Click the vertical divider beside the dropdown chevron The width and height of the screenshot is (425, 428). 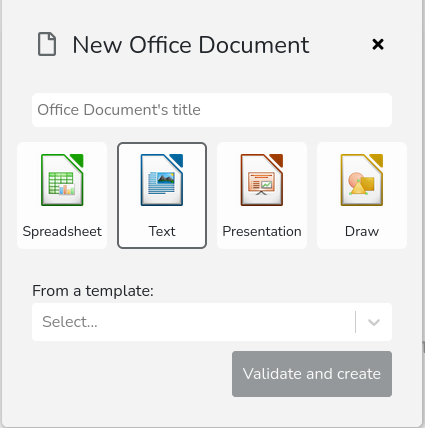pyautogui.click(x=356, y=322)
